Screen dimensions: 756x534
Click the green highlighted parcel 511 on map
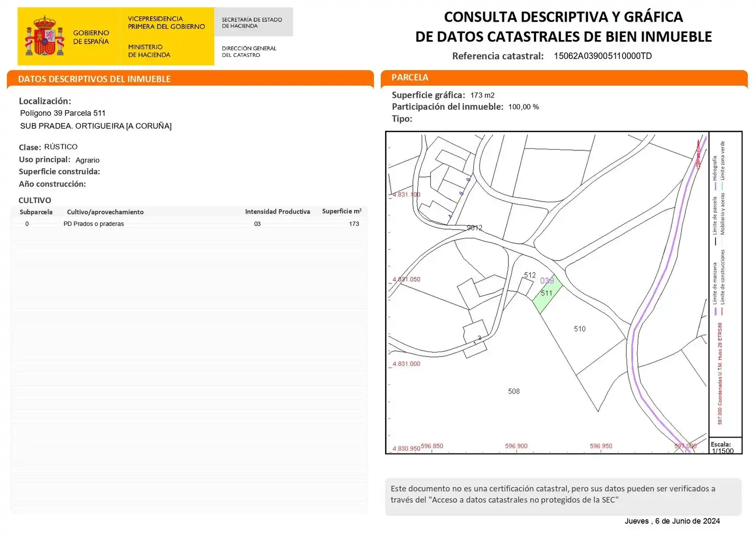pyautogui.click(x=548, y=294)
